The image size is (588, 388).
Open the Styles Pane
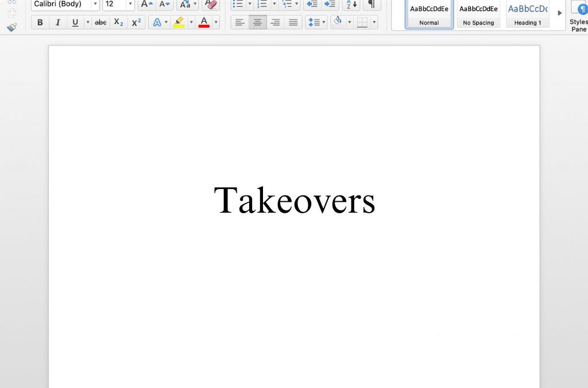pyautogui.click(x=579, y=16)
